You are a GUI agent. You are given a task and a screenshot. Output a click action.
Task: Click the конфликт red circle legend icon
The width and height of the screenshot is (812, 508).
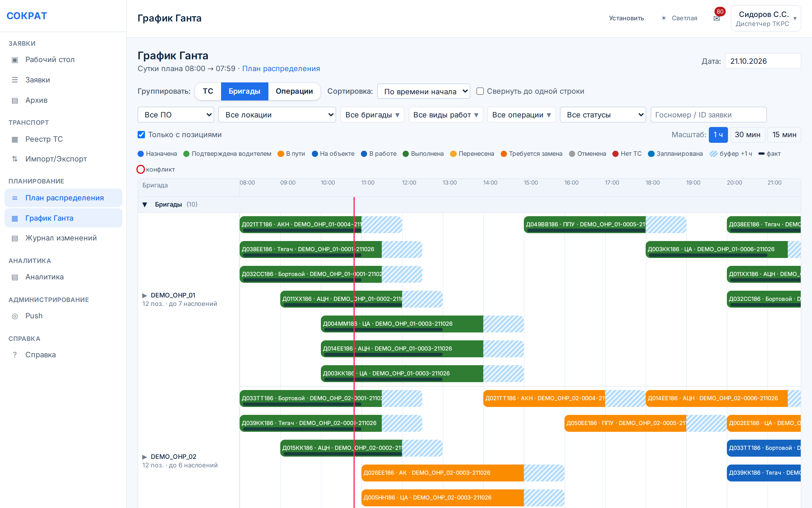pyautogui.click(x=141, y=169)
